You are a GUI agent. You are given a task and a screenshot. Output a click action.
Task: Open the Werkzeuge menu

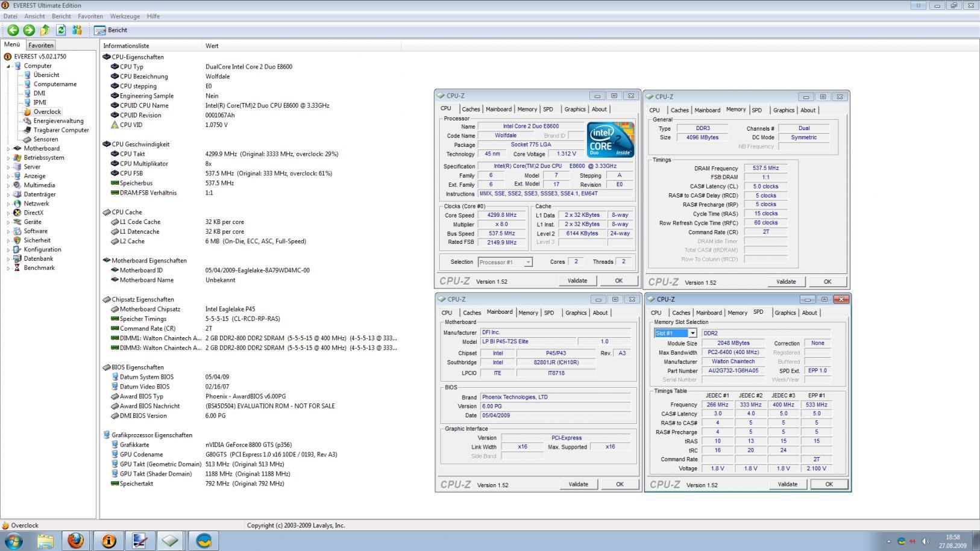125,16
